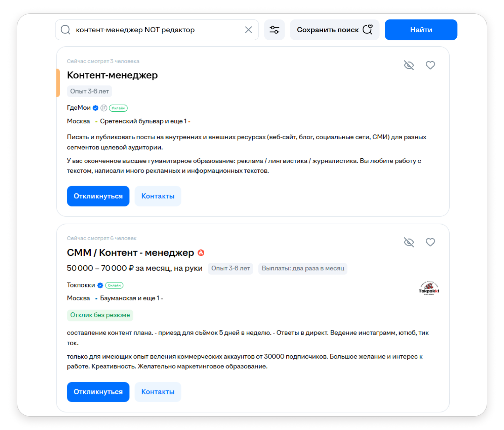Open the Контент-менеджер vacancy title
The width and height of the screenshot is (504, 430).
coord(112,75)
